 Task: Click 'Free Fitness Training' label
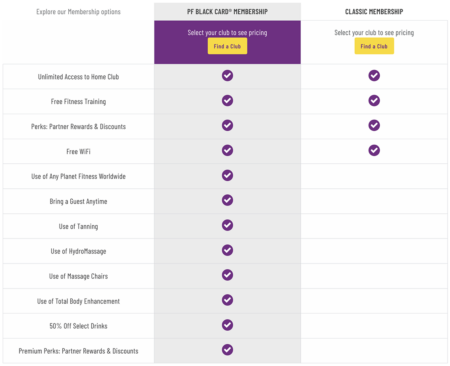tap(78, 101)
